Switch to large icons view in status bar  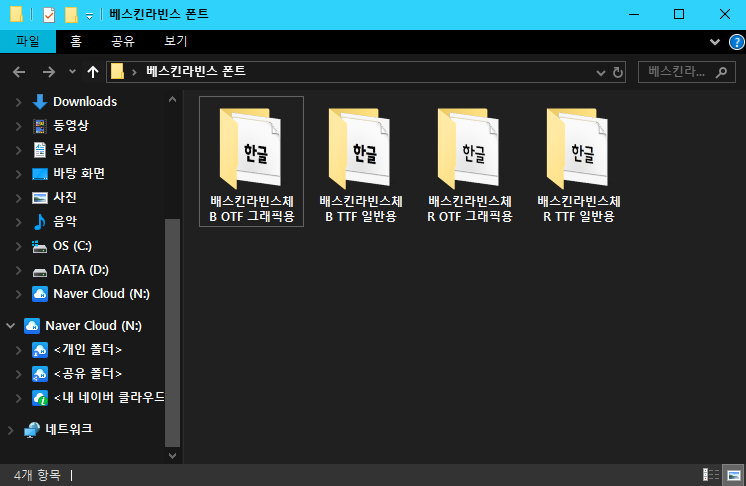point(734,475)
